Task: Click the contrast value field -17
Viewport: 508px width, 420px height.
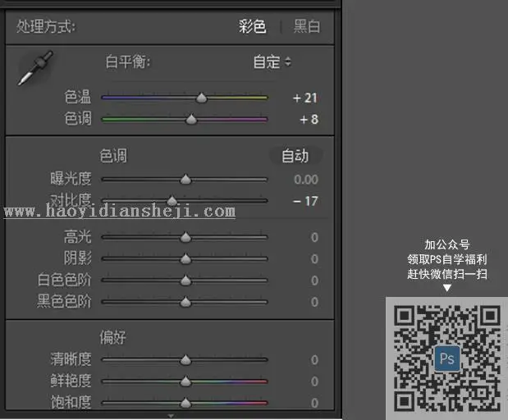Action: 305,201
